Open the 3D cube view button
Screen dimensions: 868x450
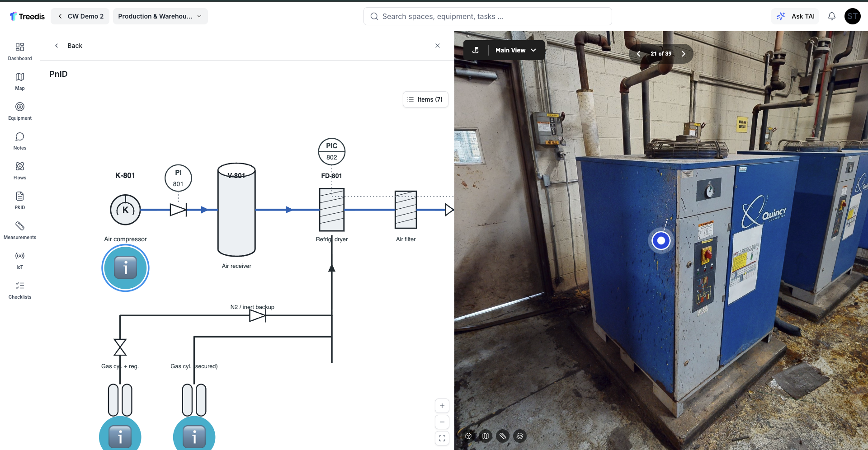pos(468,436)
